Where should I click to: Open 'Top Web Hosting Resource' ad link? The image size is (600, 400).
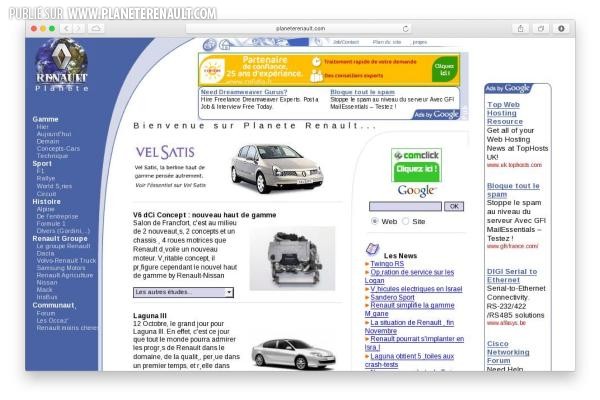coord(505,113)
